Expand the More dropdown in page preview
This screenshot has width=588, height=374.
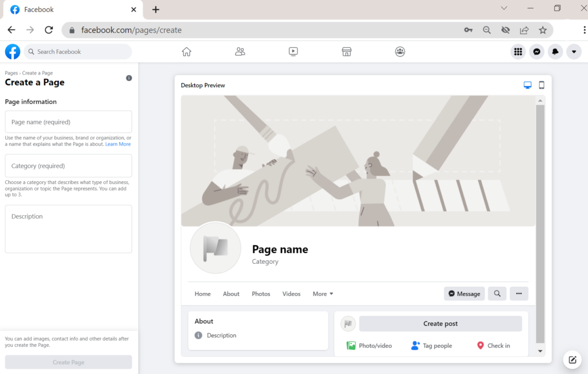tap(323, 294)
